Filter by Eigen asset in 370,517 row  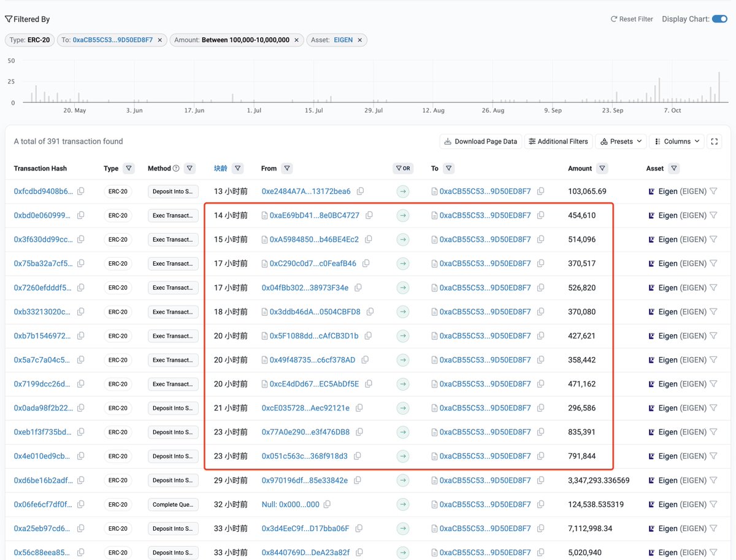tap(714, 263)
